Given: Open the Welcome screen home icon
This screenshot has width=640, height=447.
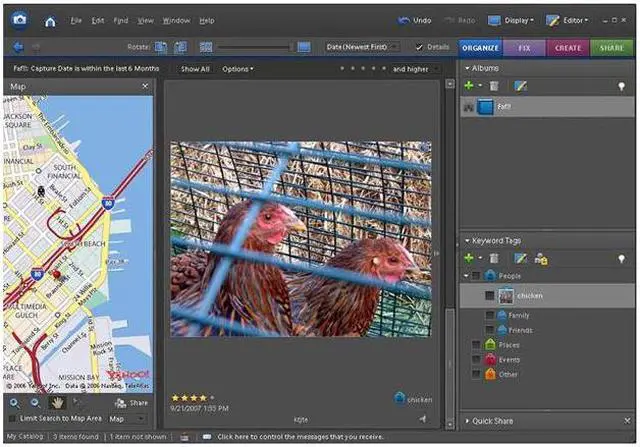Looking at the screenshot, I should (x=50, y=21).
